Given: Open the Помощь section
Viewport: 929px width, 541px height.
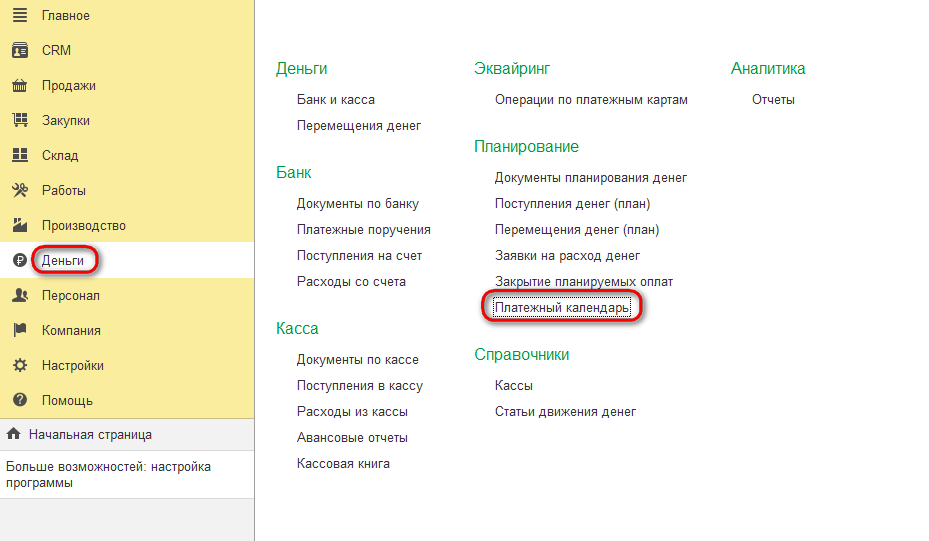Looking at the screenshot, I should point(67,401).
